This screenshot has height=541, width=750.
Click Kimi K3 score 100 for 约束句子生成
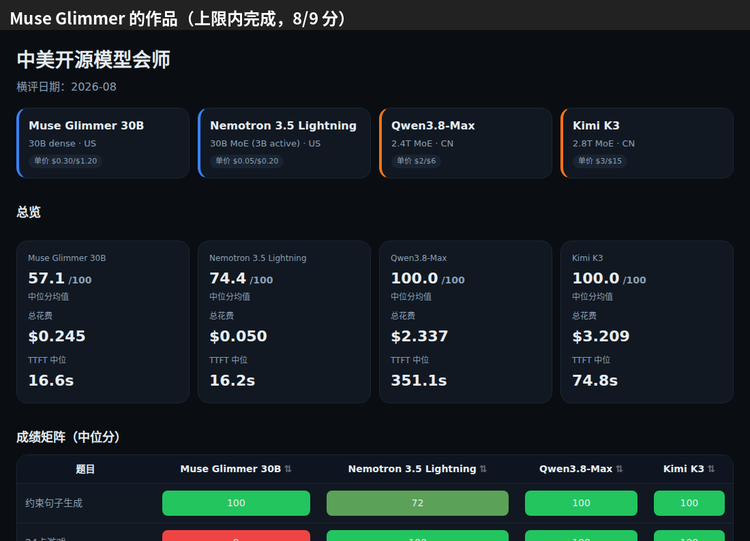tap(689, 503)
